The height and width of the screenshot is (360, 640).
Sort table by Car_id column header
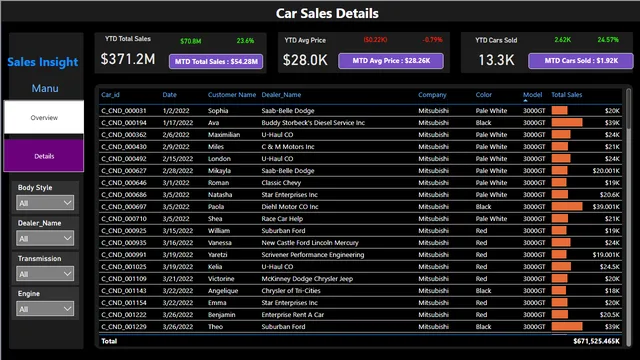pos(110,95)
